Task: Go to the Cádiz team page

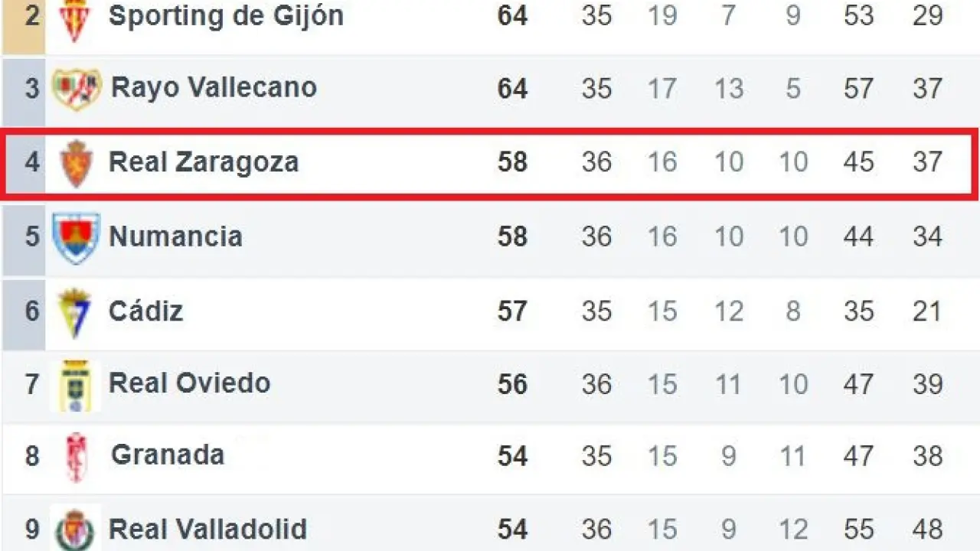Action: tap(145, 311)
